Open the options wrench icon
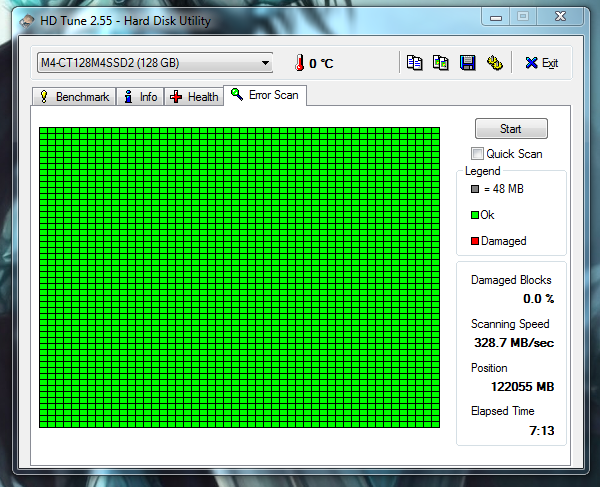600x487 pixels. [494, 63]
